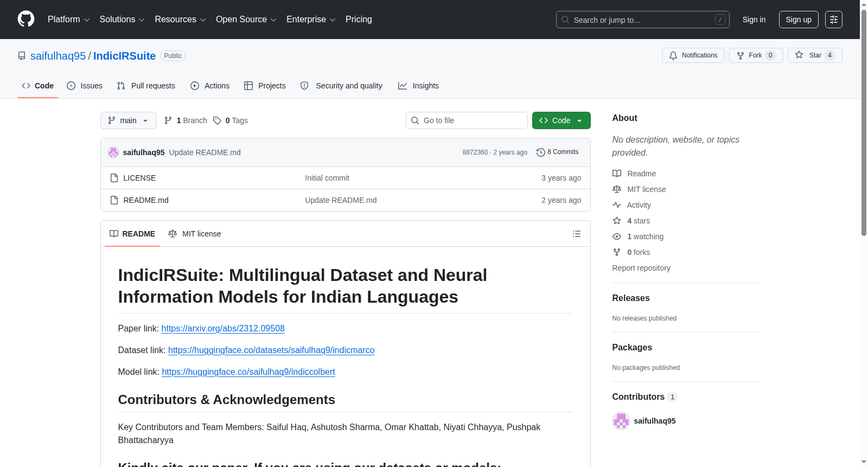The height and width of the screenshot is (467, 868).
Task: Click the Sign up button
Action: [799, 20]
